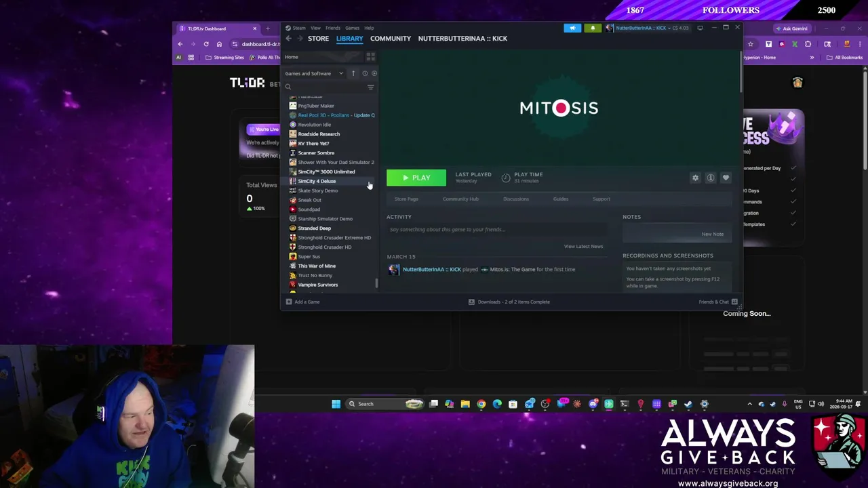Select Stronghold Crusader Extreme HD in library
Viewport: 868px width, 488px height.
[x=334, y=238]
